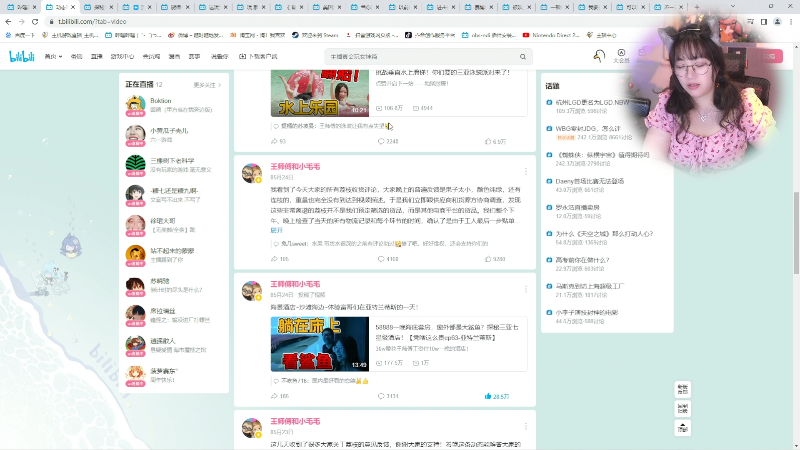Open topic 杭州LGD更名为LGD.NBW
Viewport: 800px width, 450px height.
pyautogui.click(x=592, y=102)
